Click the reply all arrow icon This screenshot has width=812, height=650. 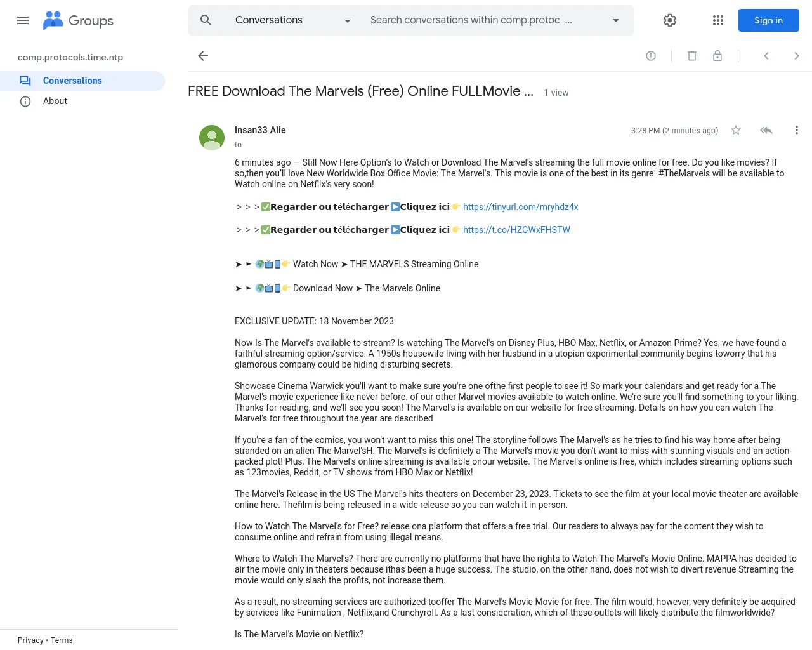[766, 130]
